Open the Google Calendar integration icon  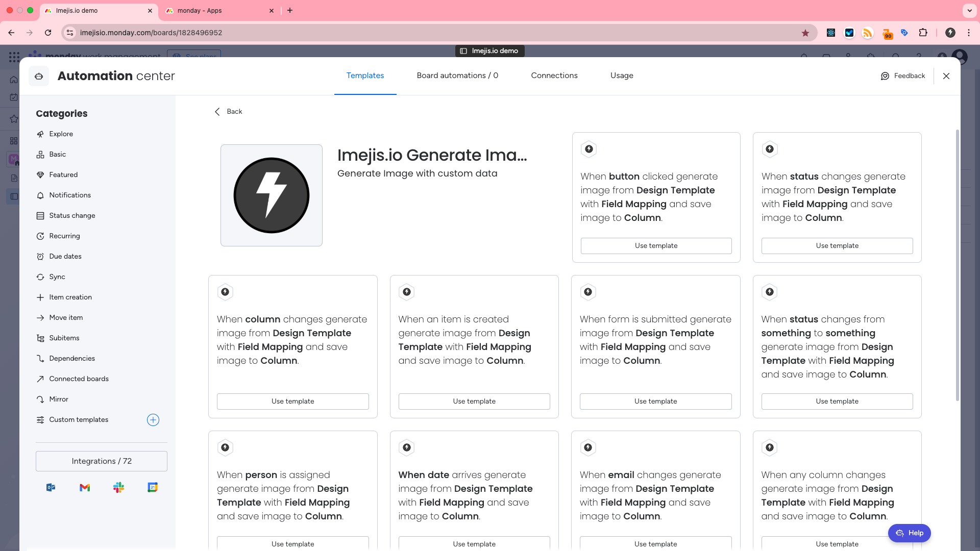pos(153,488)
